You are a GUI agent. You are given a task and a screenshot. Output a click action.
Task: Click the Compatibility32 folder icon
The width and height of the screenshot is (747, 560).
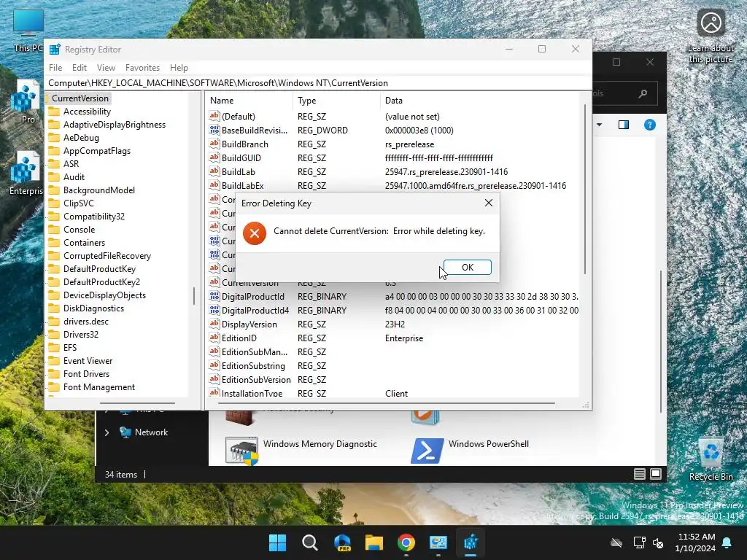pos(54,216)
